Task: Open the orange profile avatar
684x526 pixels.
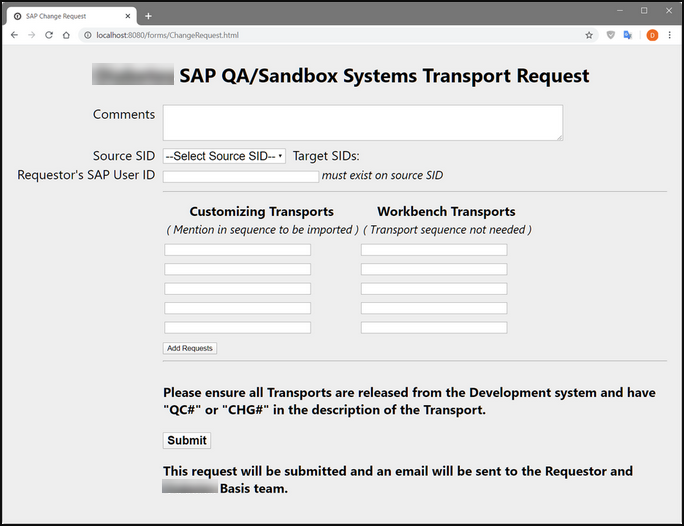Action: tap(652, 35)
